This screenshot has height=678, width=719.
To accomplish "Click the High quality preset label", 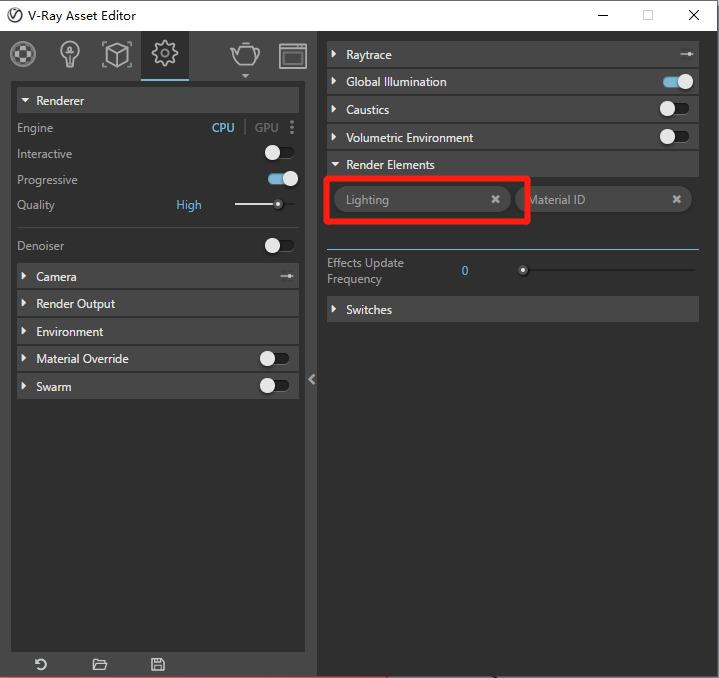I will coord(188,205).
